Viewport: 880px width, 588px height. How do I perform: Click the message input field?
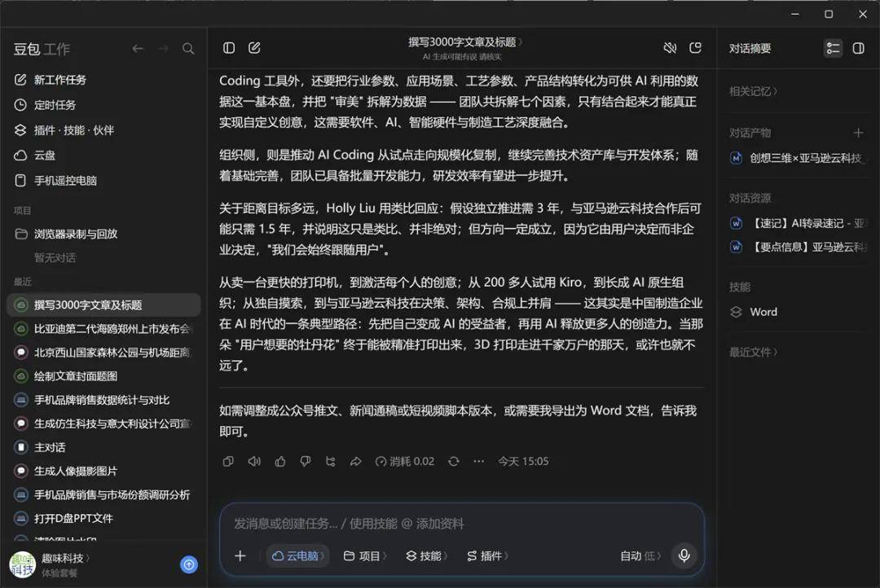461,524
